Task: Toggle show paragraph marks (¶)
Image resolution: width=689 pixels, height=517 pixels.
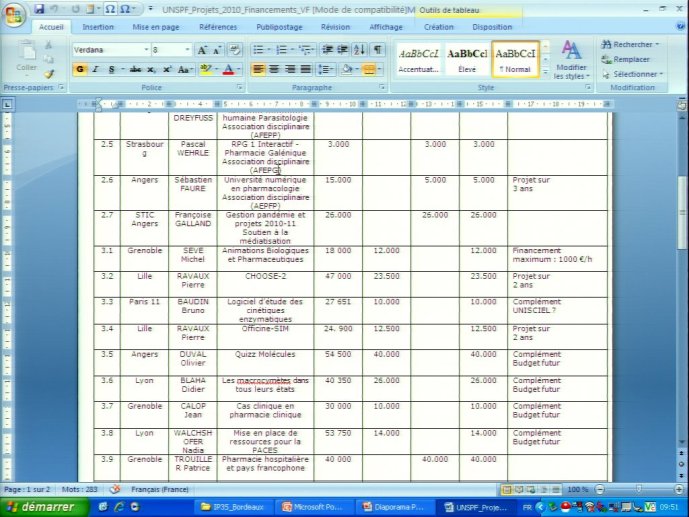Action: pyautogui.click(x=377, y=50)
